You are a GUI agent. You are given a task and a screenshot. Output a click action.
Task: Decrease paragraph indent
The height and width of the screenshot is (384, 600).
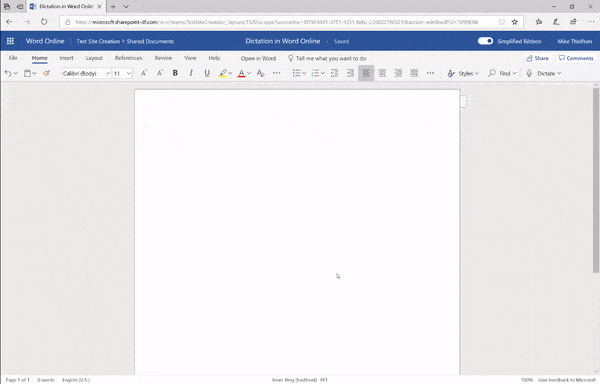click(334, 73)
